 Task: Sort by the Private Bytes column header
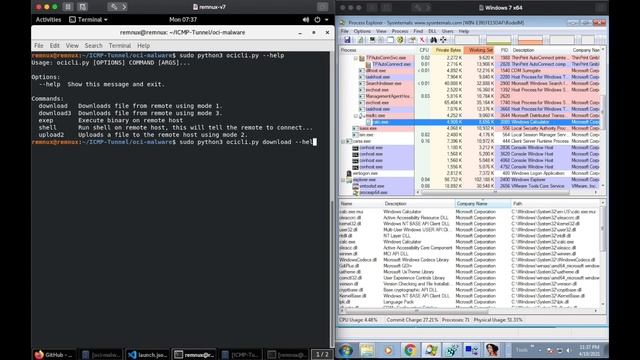click(x=448, y=50)
